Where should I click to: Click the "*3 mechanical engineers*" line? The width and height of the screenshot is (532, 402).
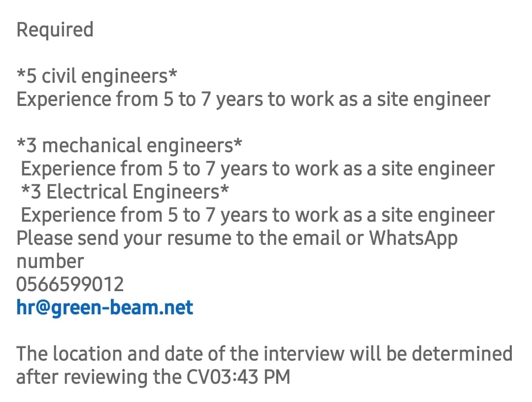coord(129,145)
